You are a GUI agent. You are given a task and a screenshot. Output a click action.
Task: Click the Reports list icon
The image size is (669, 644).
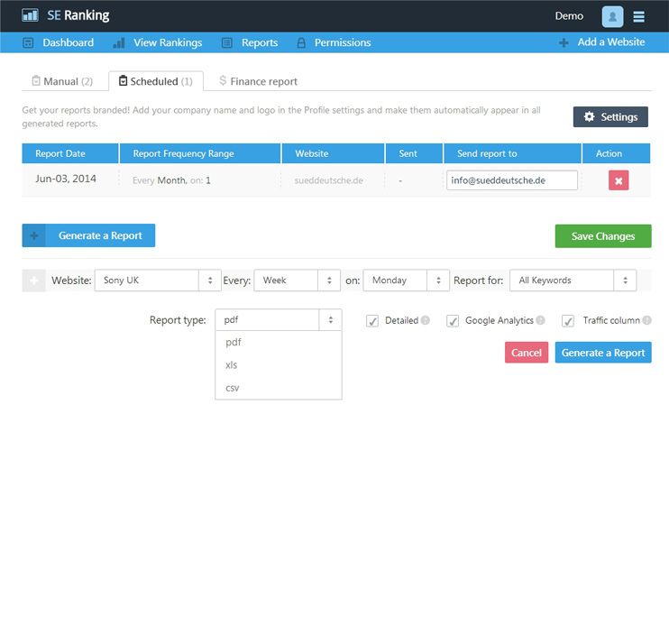[227, 42]
